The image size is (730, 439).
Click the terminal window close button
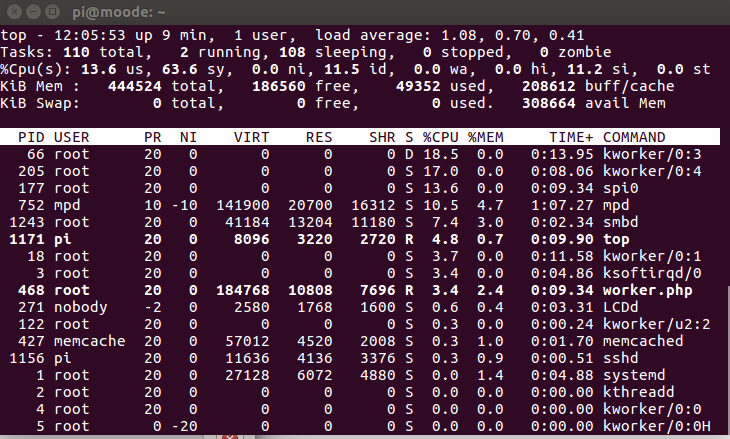(14, 12)
